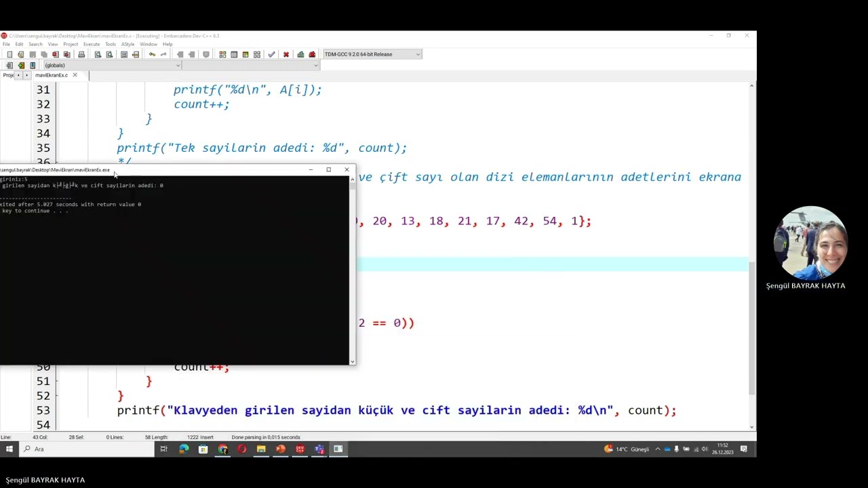868x488 pixels.
Task: Click the Replace toolbar icon
Action: coord(109,54)
